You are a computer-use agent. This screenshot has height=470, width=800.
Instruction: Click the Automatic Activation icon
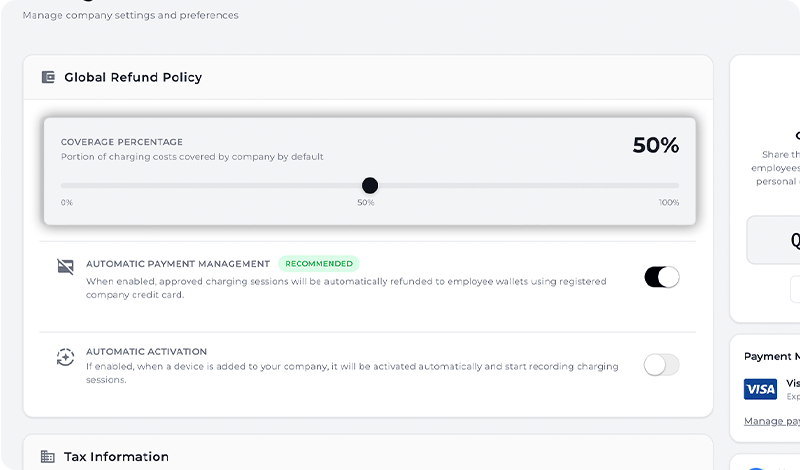pos(65,357)
